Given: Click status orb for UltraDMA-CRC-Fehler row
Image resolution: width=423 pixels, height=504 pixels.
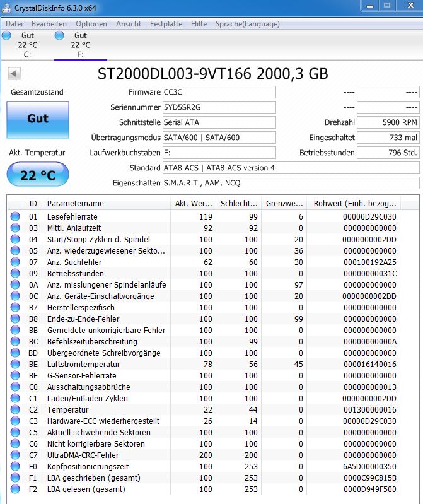Looking at the screenshot, I should pyautogui.click(x=15, y=455).
